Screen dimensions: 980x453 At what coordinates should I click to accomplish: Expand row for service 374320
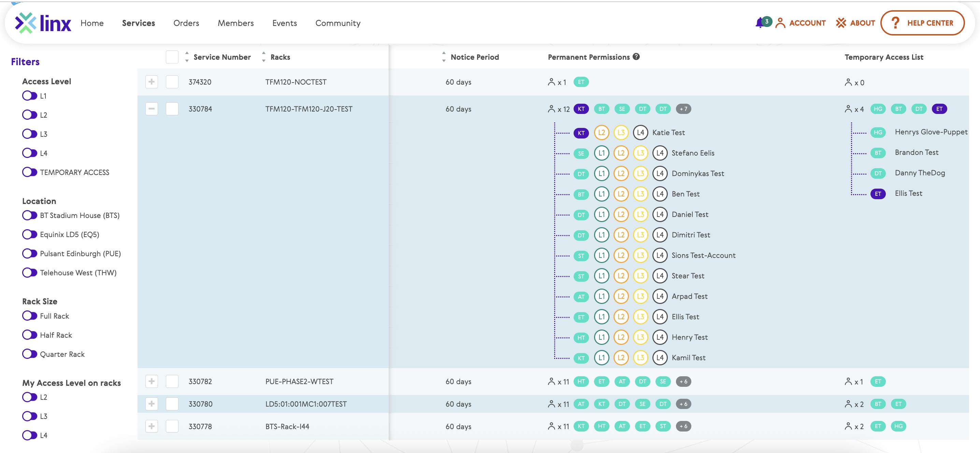click(152, 82)
